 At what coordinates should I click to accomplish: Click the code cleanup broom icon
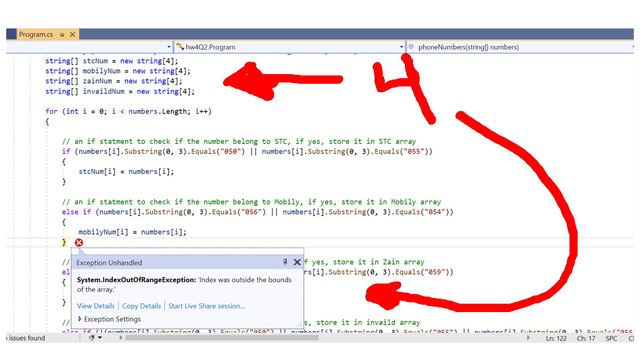coord(92,338)
